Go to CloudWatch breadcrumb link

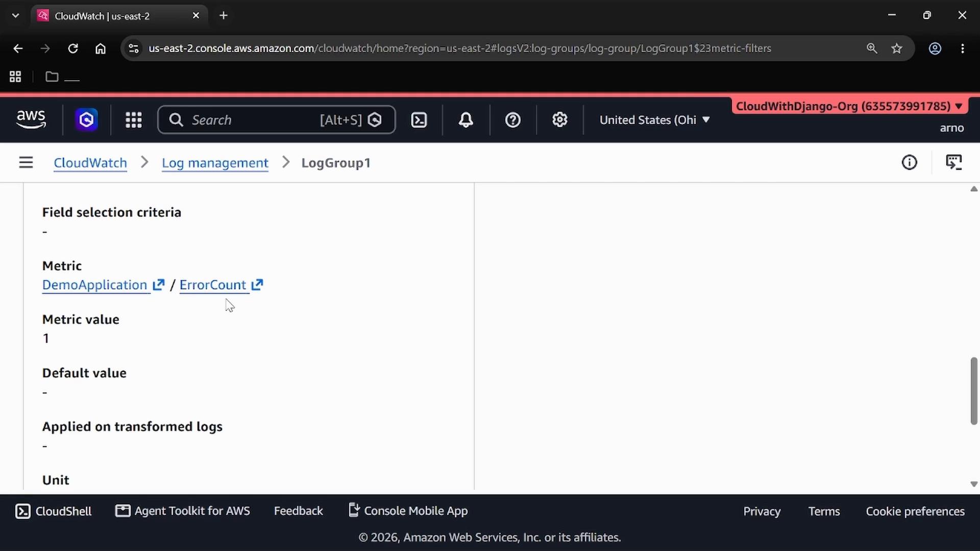tap(90, 163)
